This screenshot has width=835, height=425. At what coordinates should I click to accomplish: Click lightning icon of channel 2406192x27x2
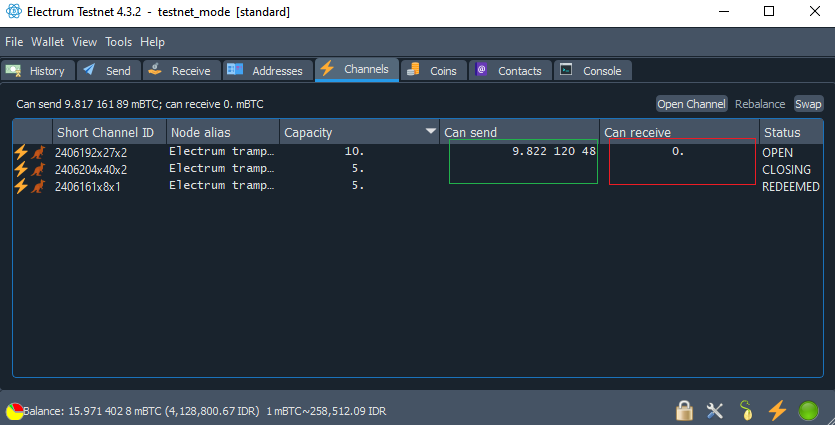[x=21, y=152]
